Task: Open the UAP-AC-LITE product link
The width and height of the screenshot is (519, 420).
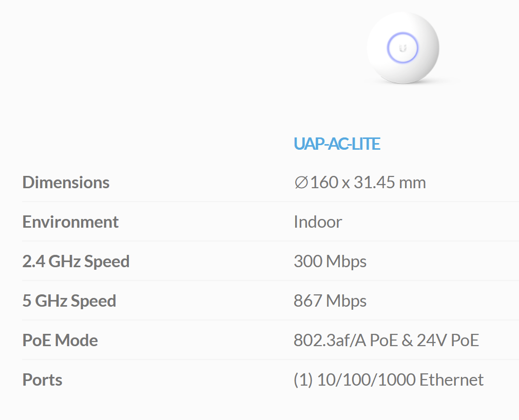Action: [x=337, y=144]
